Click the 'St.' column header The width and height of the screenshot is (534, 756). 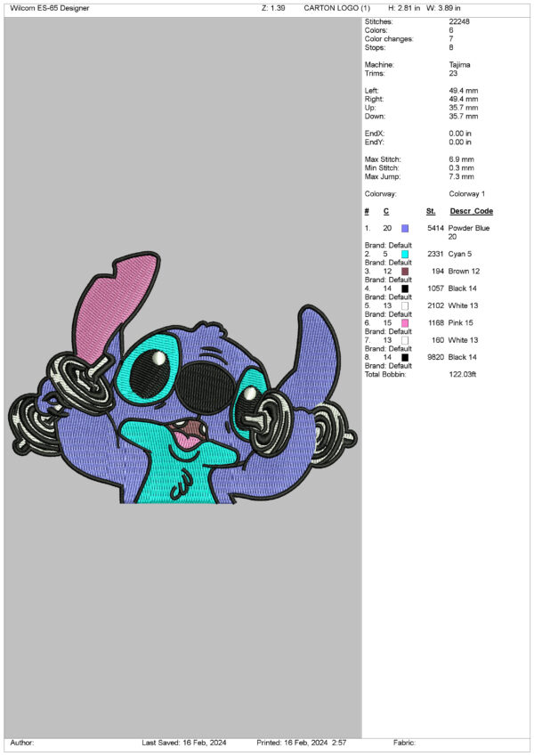[431, 211]
